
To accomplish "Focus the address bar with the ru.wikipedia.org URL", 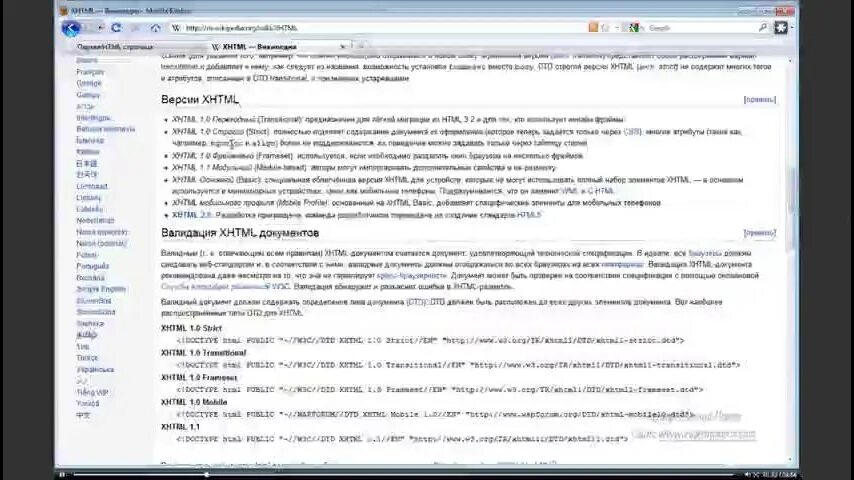I will [381, 28].
